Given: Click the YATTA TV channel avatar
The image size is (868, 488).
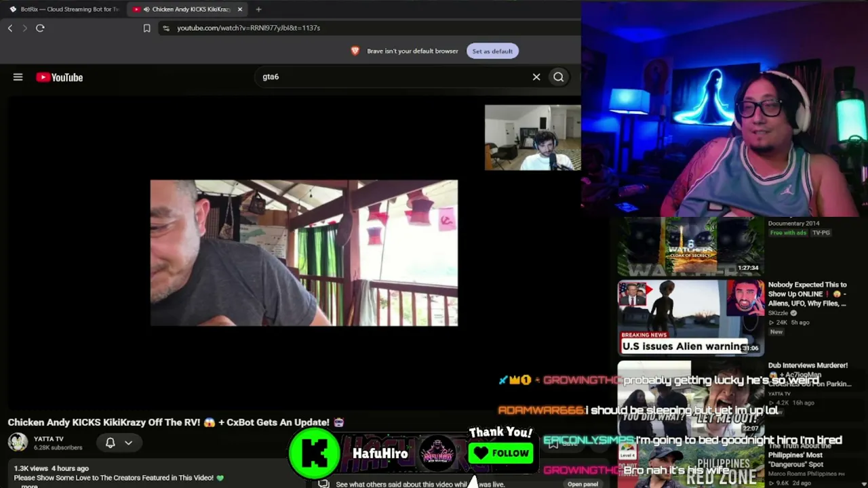Looking at the screenshot, I should [18, 443].
